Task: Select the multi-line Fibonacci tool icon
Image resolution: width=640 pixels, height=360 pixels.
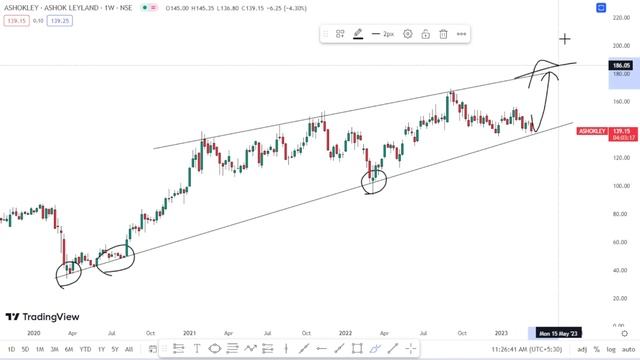Action: [x=232, y=348]
